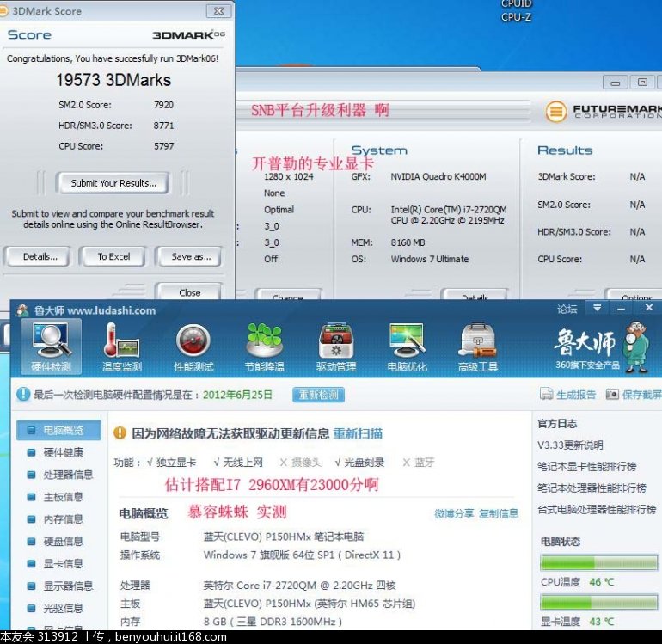Open 笔记本处理器性能排行榜 link
662x644 pixels.
click(592, 488)
